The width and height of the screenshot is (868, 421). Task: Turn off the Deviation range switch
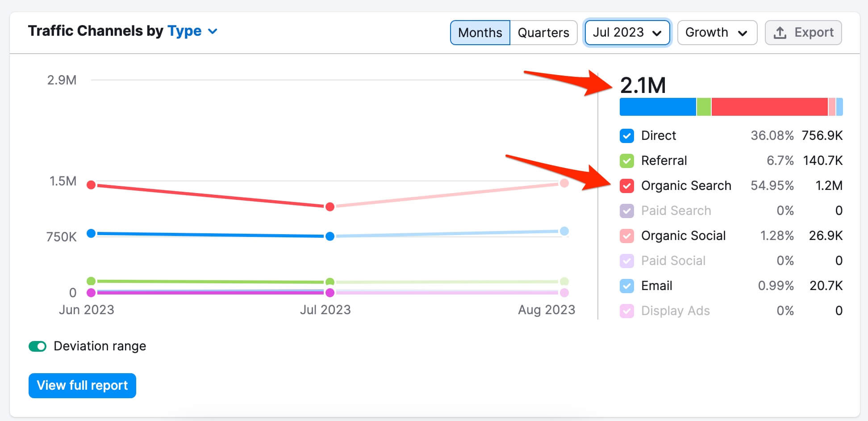tap(38, 346)
